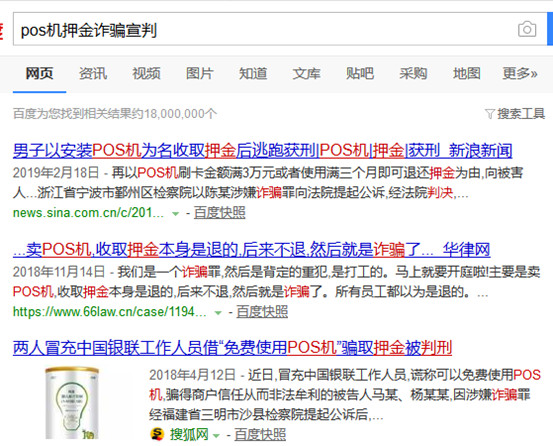Click the date 2018年11月14日
The image size is (553, 446).
pyautogui.click(x=59, y=272)
